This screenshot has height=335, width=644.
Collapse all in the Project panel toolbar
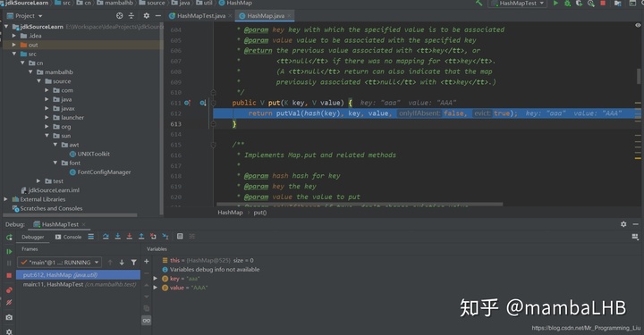point(131,15)
